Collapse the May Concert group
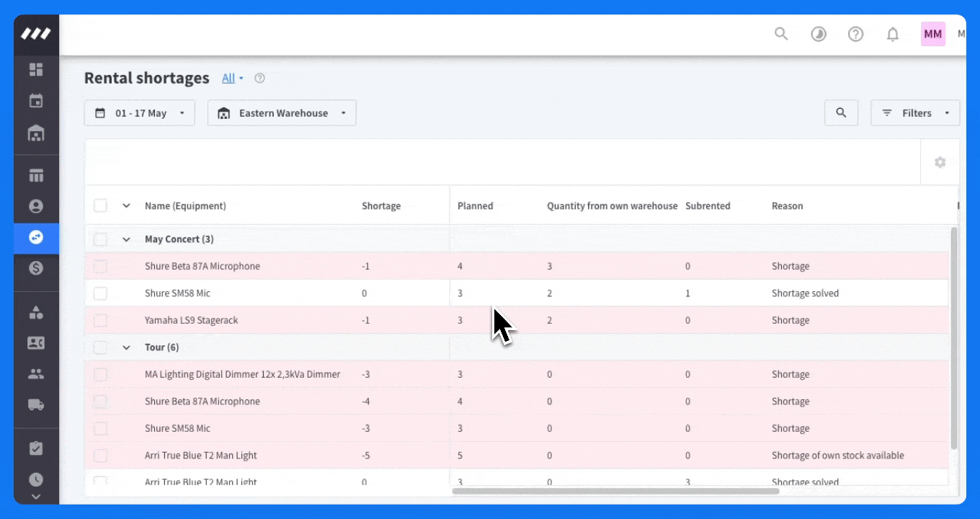This screenshot has height=519, width=980. (126, 239)
